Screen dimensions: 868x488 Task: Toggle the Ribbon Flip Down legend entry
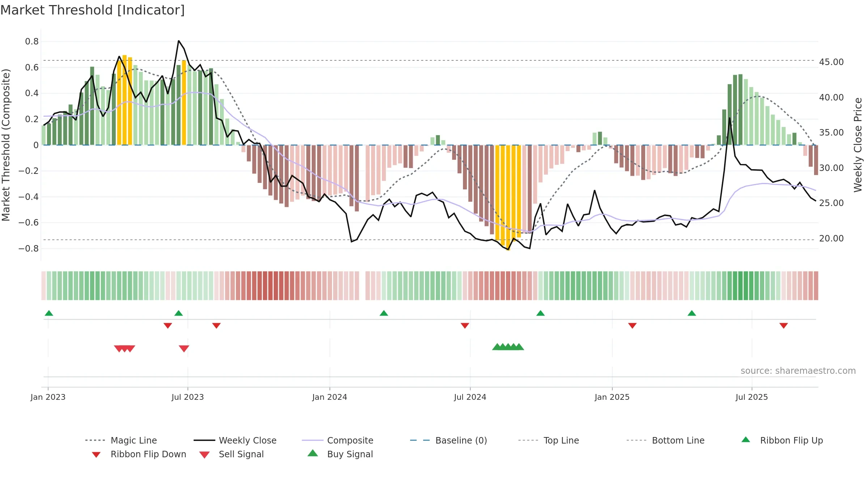(139, 454)
